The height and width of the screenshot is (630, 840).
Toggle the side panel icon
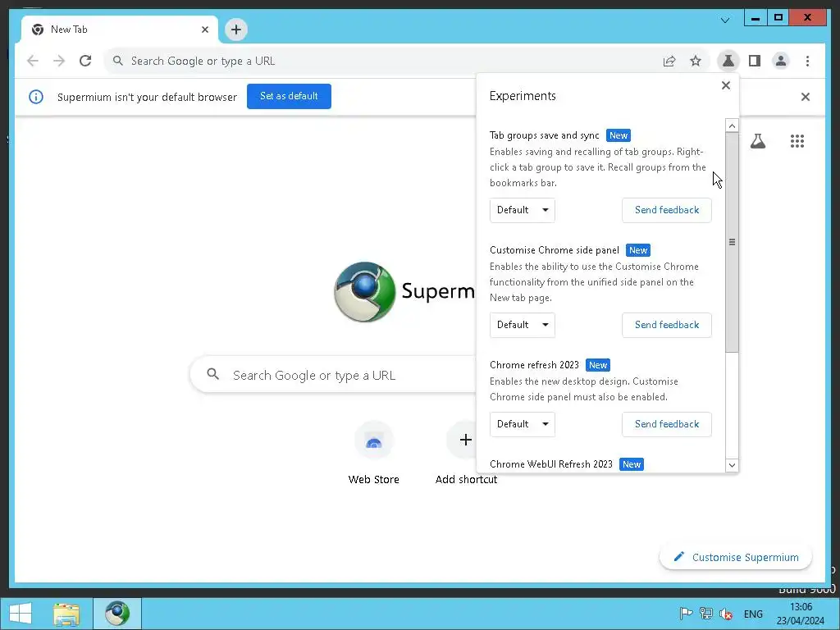[755, 61]
